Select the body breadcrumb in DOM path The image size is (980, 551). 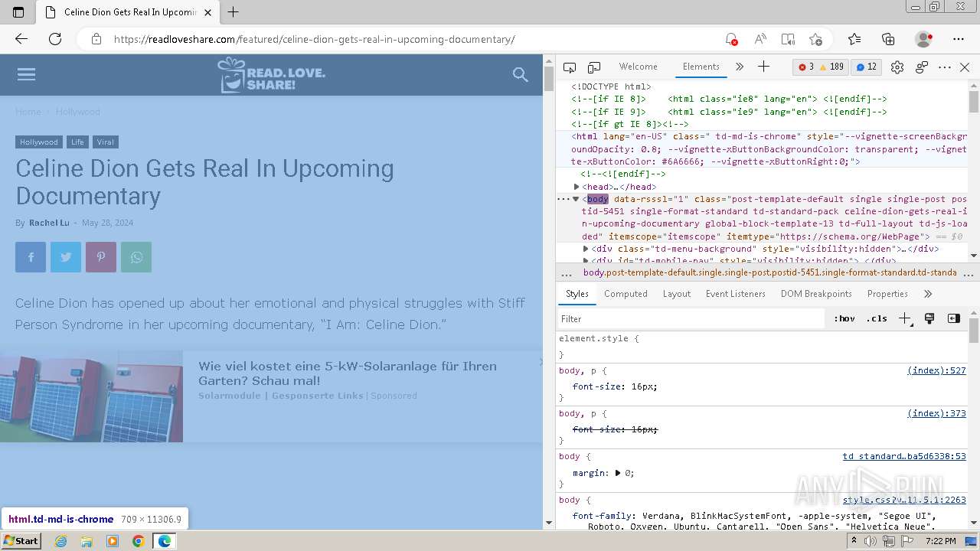[770, 272]
